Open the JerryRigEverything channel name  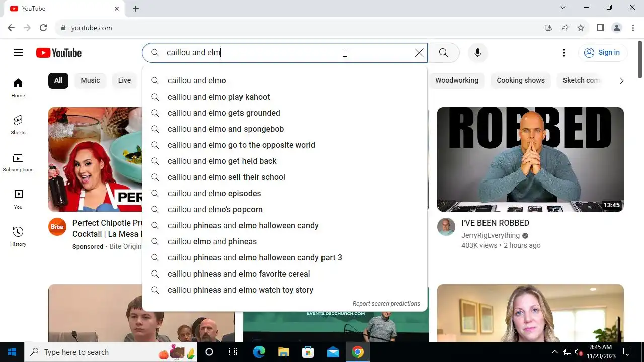pos(491,235)
